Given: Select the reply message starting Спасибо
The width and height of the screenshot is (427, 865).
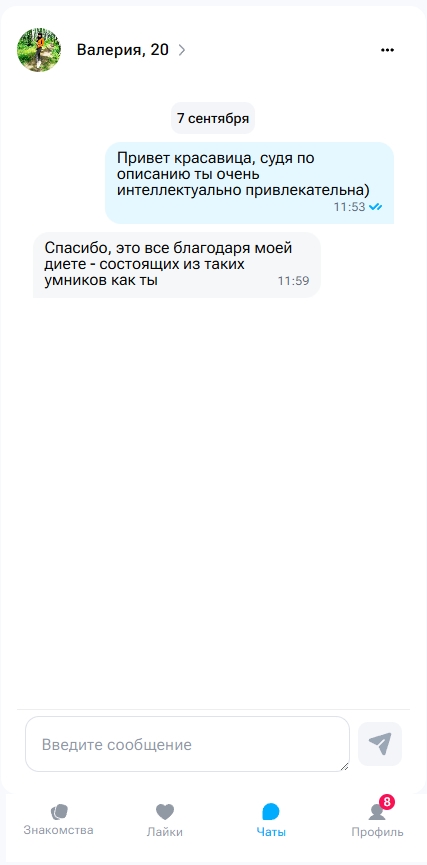Looking at the screenshot, I should (177, 265).
